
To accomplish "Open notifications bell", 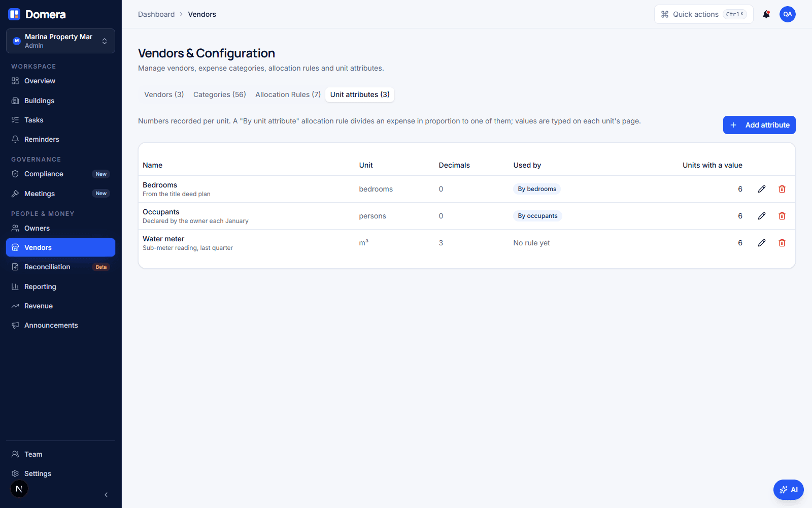I will [766, 14].
